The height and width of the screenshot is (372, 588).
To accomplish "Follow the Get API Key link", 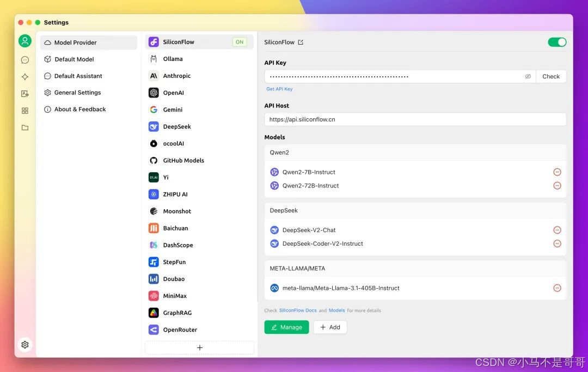I will 279,89.
